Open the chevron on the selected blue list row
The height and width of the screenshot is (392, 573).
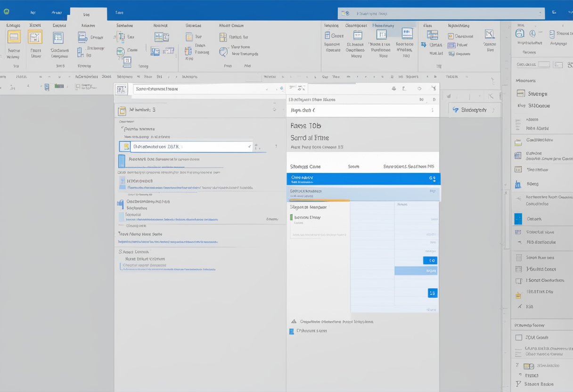(433, 179)
